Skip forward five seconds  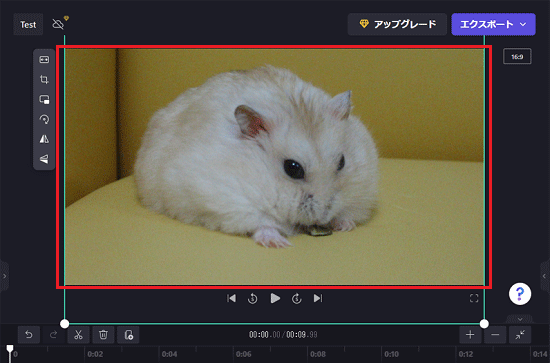point(297,298)
